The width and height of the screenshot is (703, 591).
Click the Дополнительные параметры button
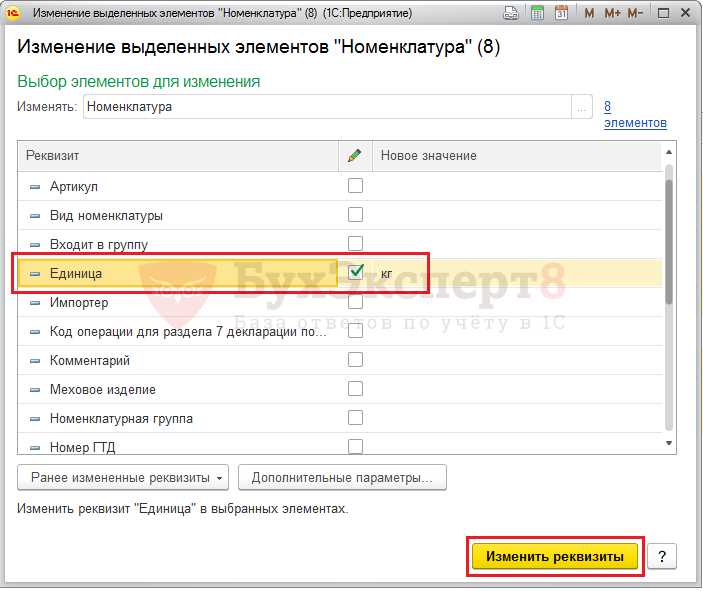[342, 478]
